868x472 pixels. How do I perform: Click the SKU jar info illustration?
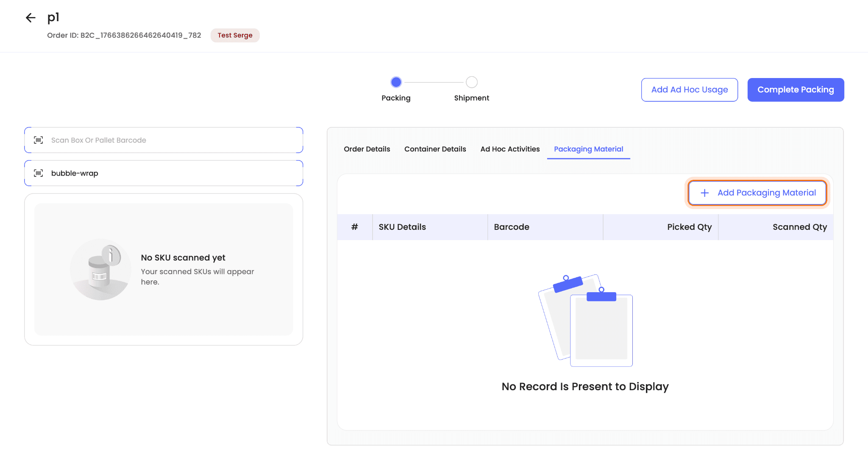101,270
